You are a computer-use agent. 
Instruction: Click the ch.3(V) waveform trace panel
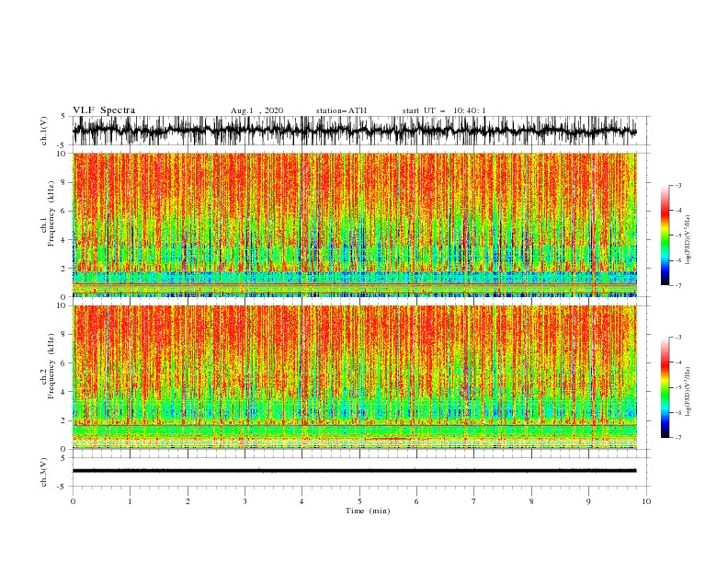[360, 472]
